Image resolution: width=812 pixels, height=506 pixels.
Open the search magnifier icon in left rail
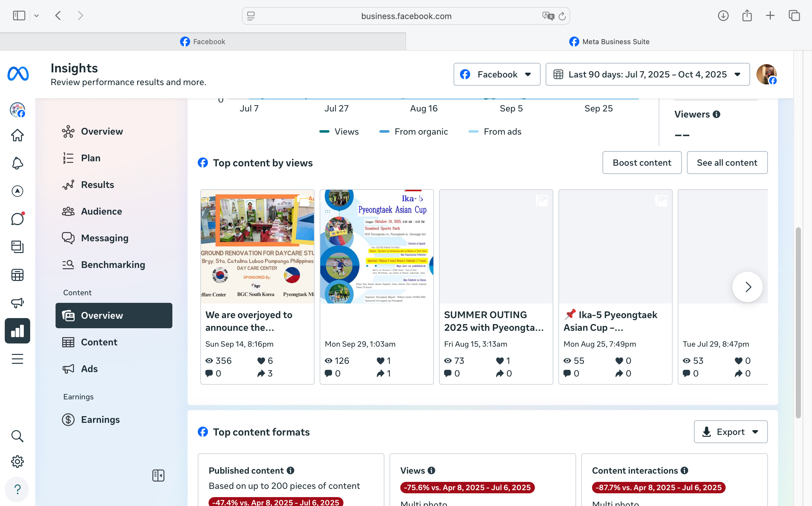17,436
